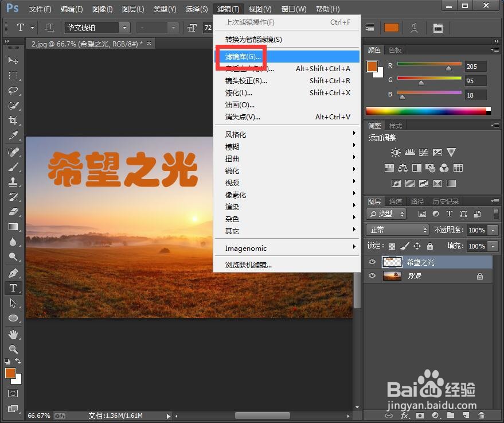Select the Horizontal Type tool

click(x=13, y=288)
